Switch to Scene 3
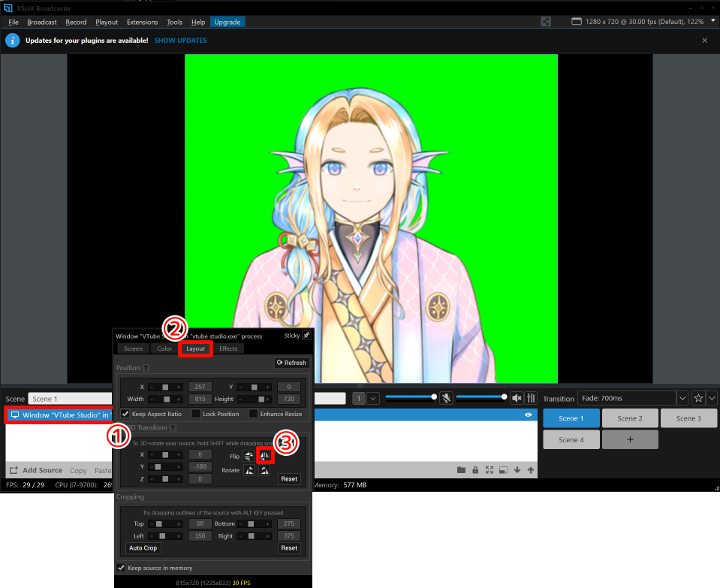The image size is (720, 588). (688, 418)
